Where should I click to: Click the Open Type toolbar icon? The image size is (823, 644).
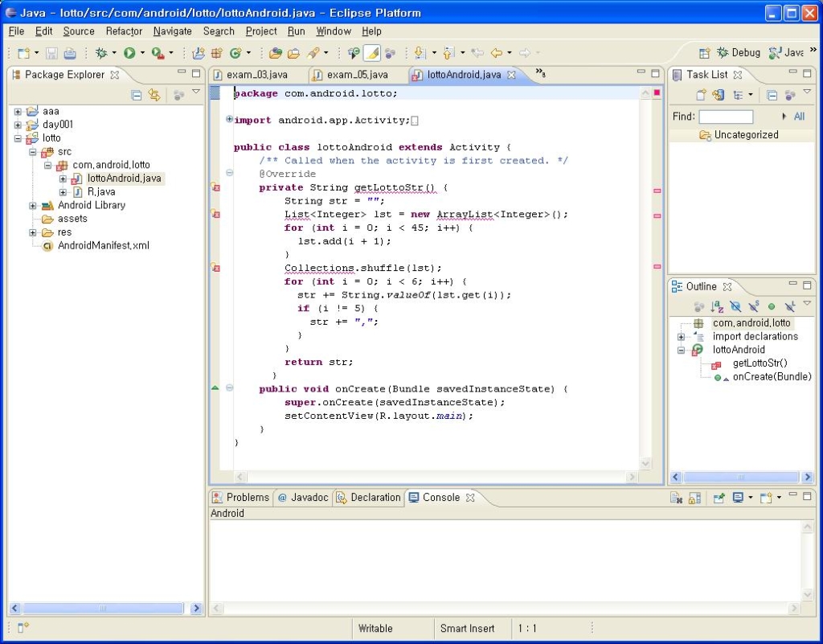(x=276, y=52)
